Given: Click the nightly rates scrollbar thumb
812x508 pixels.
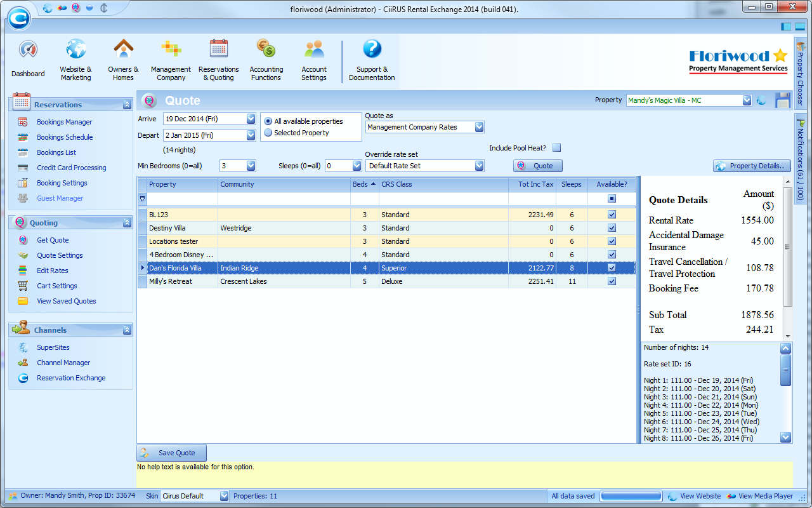Looking at the screenshot, I should [786, 370].
